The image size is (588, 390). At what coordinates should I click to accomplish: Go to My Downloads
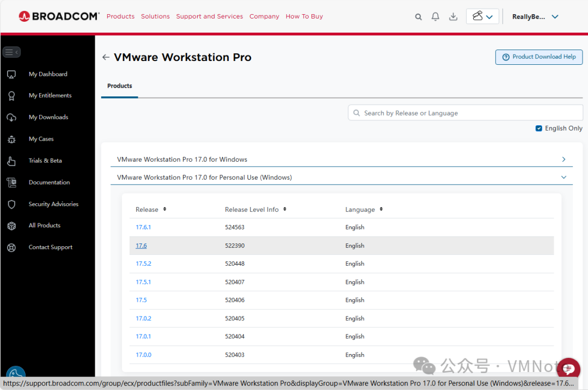(48, 117)
